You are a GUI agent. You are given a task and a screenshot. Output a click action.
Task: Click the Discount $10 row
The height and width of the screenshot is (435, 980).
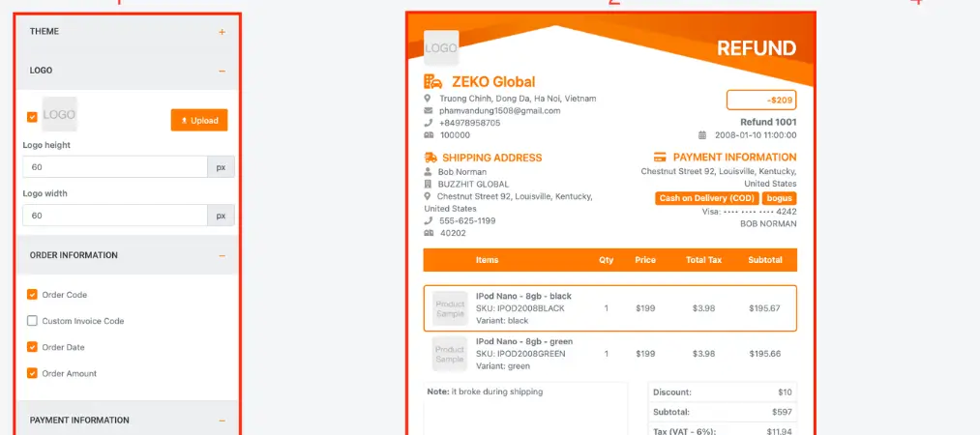723,392
